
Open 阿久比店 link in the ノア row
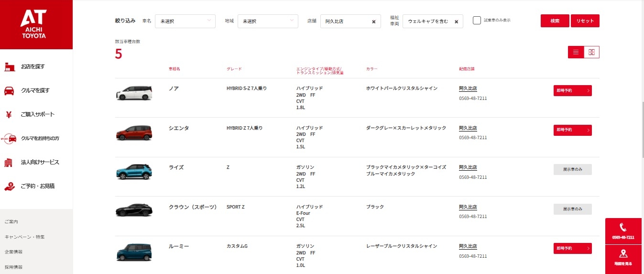coord(468,88)
